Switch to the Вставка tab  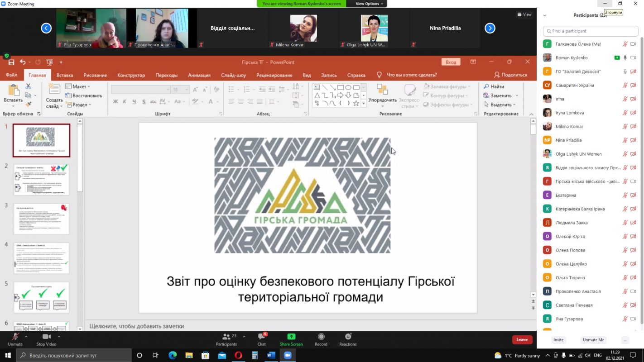65,75
